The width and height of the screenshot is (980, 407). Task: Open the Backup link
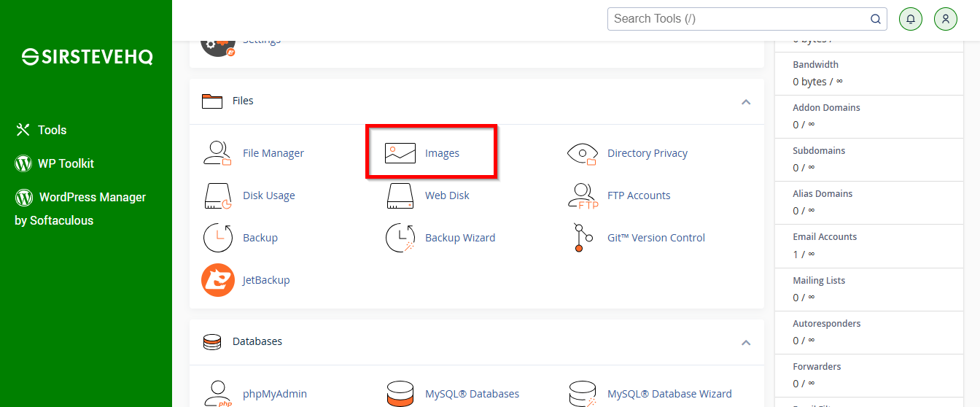pos(260,238)
